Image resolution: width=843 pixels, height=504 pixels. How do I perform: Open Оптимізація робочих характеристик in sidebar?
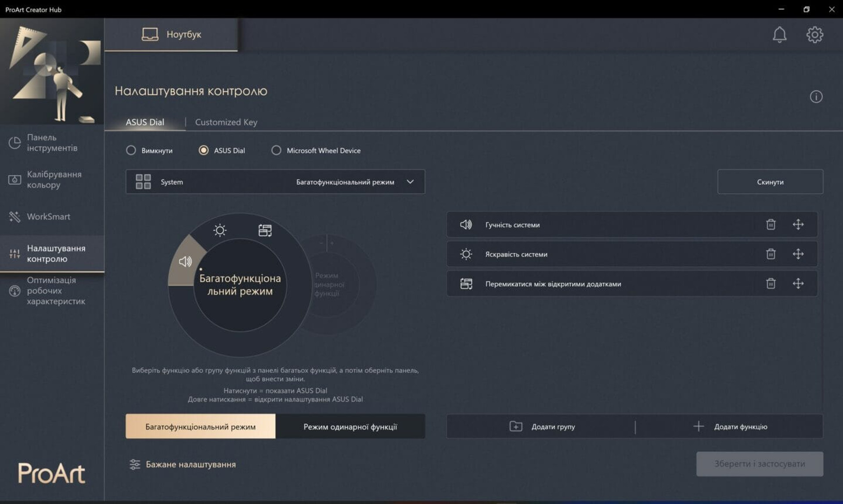pyautogui.click(x=52, y=291)
